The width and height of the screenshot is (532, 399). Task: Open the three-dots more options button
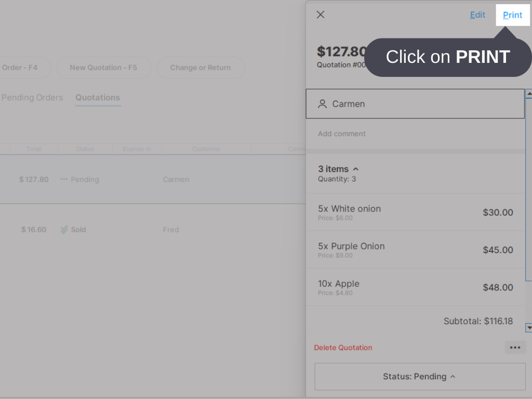pyautogui.click(x=515, y=348)
